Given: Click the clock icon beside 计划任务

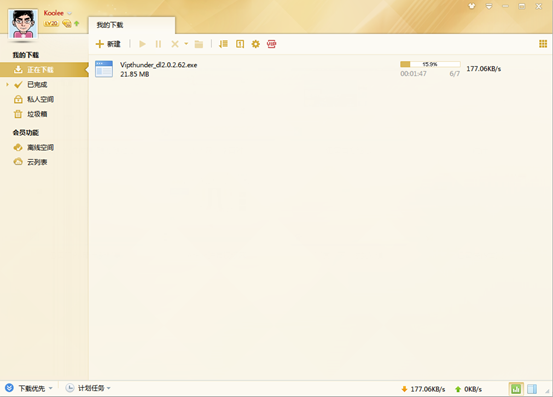Looking at the screenshot, I should pos(70,388).
